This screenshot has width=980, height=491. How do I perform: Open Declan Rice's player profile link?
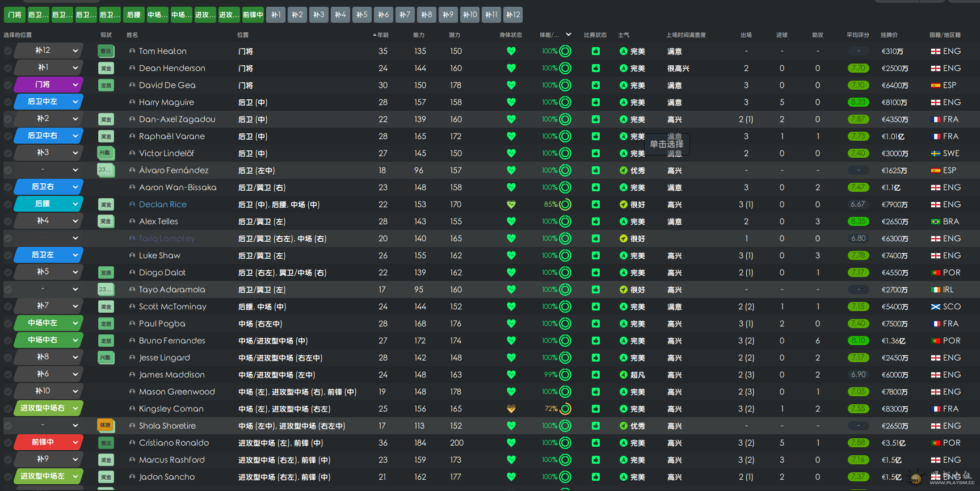163,204
